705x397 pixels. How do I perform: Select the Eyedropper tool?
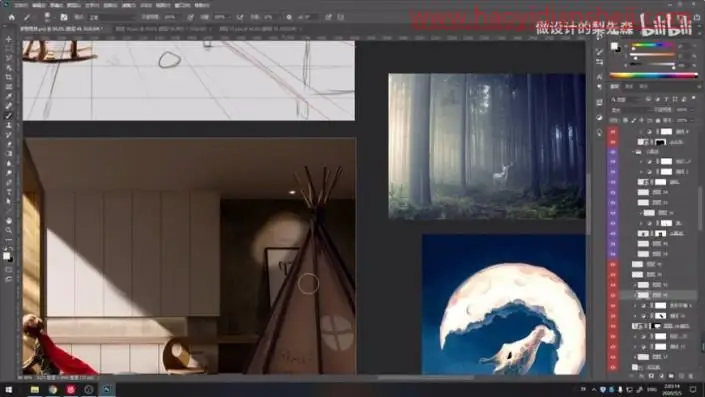[x=9, y=96]
